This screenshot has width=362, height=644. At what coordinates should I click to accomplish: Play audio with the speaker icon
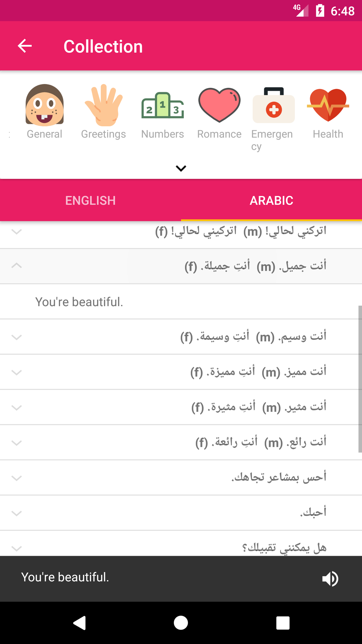330,579
